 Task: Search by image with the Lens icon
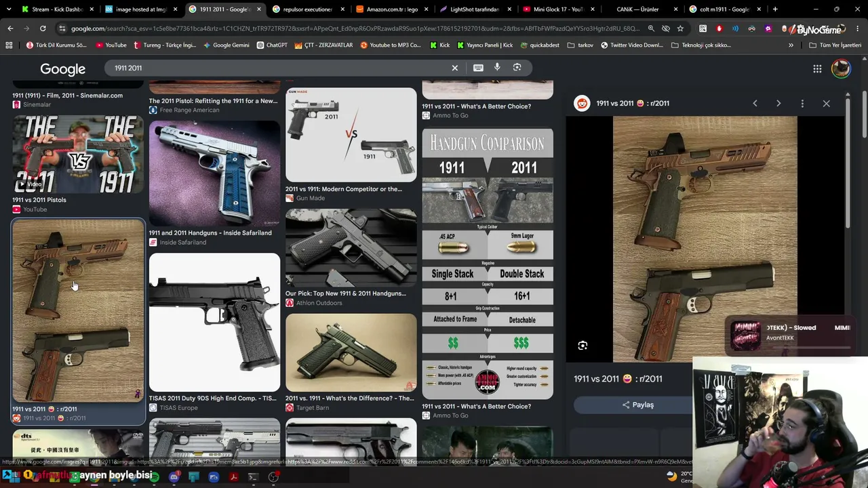click(517, 68)
